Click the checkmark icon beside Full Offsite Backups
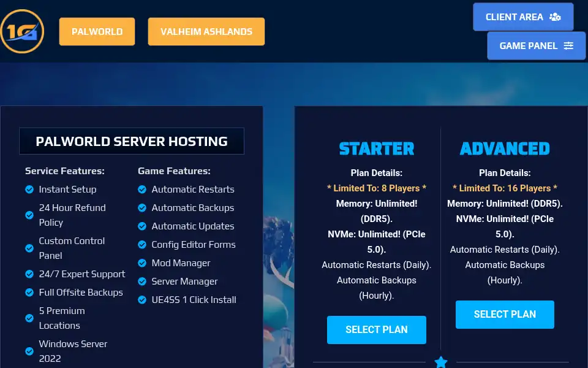This screenshot has height=368, width=588. pos(29,293)
